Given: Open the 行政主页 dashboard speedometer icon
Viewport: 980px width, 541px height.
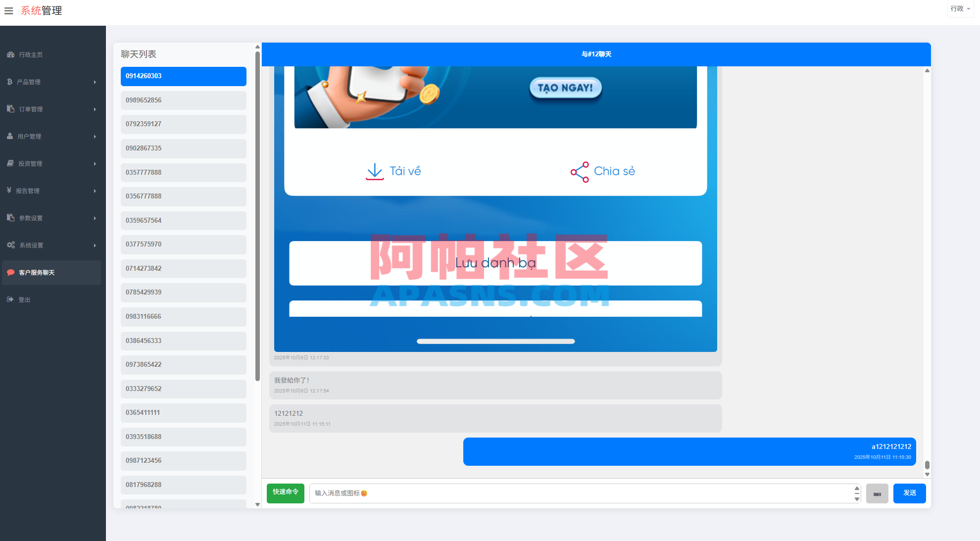Looking at the screenshot, I should click(10, 54).
